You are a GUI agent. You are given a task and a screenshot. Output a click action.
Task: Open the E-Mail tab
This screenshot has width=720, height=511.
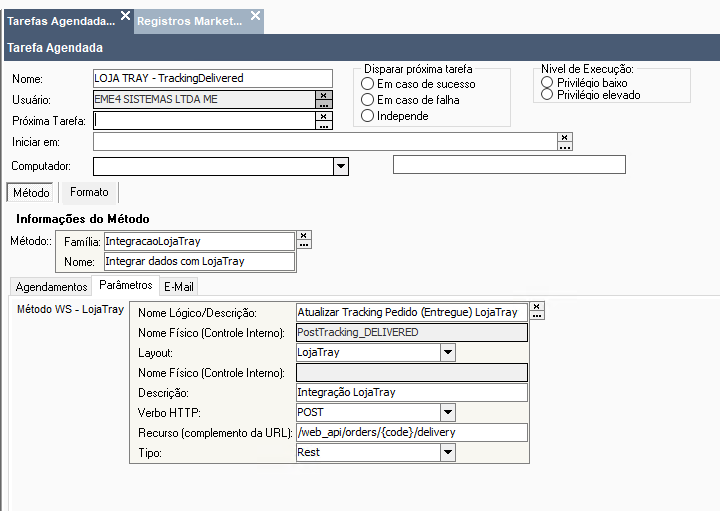(x=179, y=286)
